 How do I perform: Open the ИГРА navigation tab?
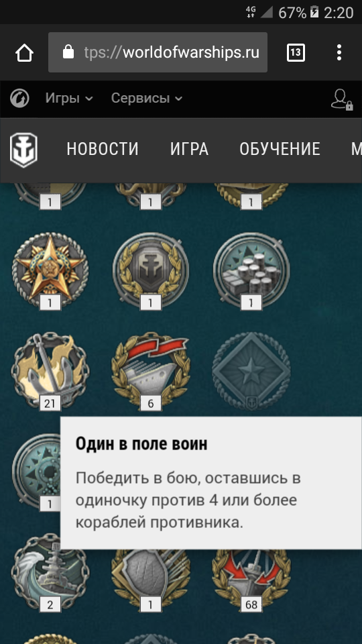[x=189, y=149]
